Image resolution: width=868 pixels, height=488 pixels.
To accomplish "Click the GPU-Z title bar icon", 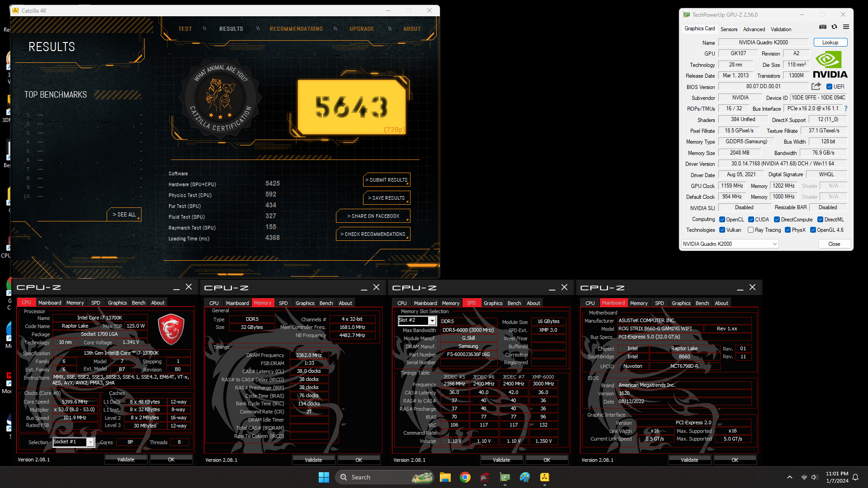I will (x=687, y=15).
